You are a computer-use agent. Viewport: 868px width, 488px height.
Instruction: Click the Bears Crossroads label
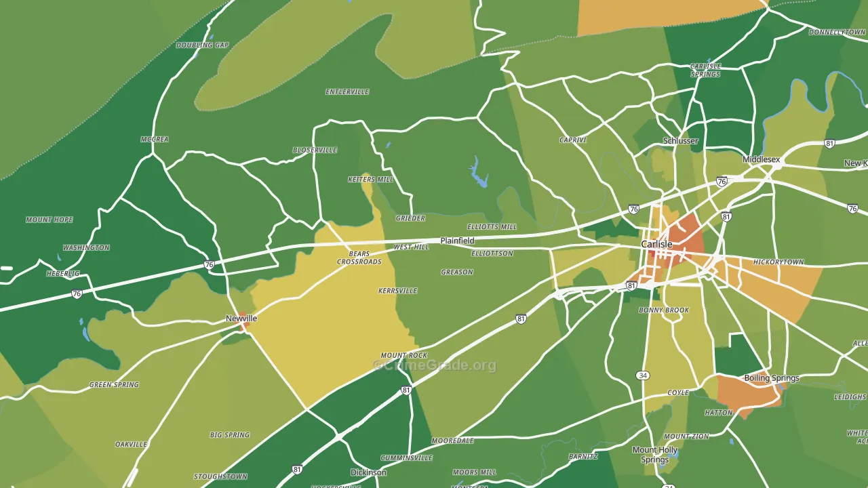(x=359, y=258)
